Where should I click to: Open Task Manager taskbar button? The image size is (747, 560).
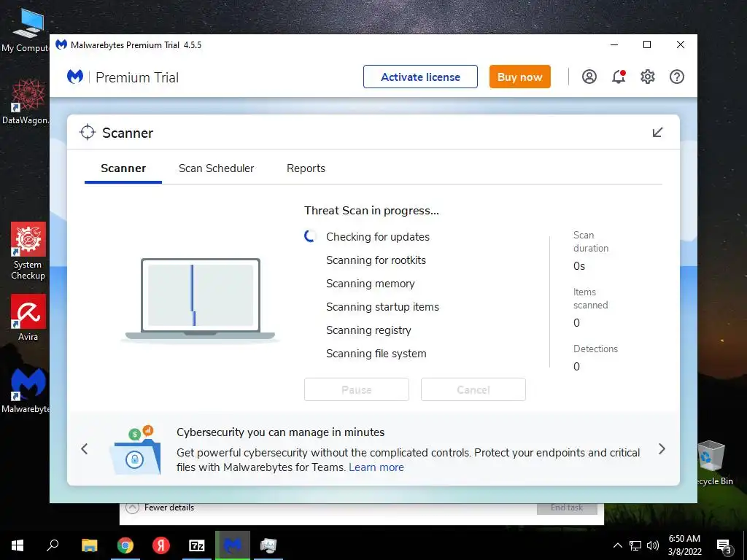pyautogui.click(x=268, y=545)
